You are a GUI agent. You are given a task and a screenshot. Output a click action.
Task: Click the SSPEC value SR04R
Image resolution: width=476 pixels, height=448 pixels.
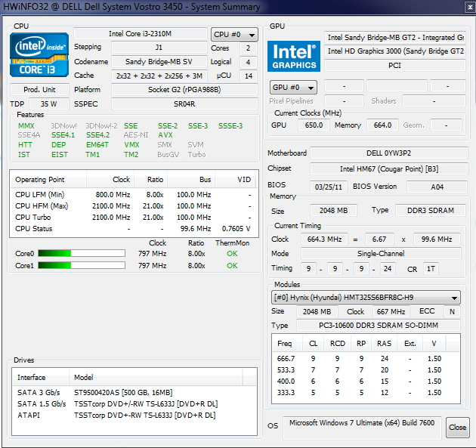point(184,104)
